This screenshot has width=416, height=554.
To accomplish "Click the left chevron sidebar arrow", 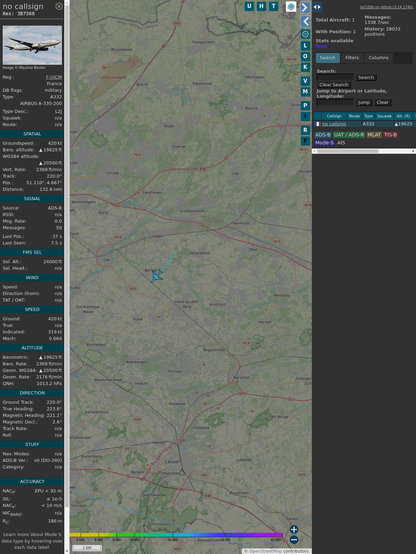I will coord(305,22).
